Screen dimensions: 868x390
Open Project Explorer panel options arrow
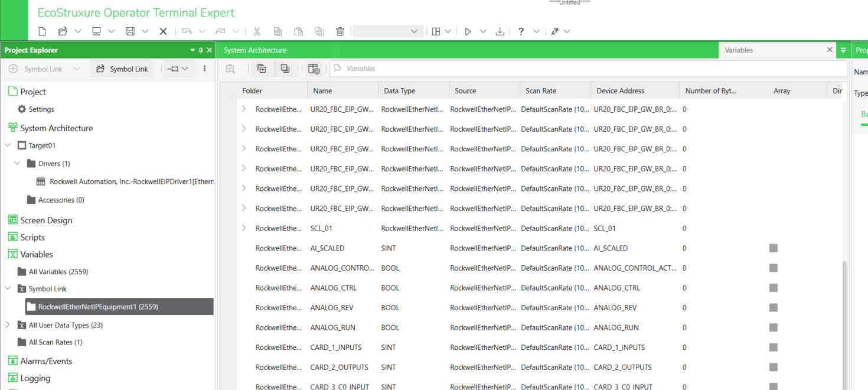click(192, 50)
